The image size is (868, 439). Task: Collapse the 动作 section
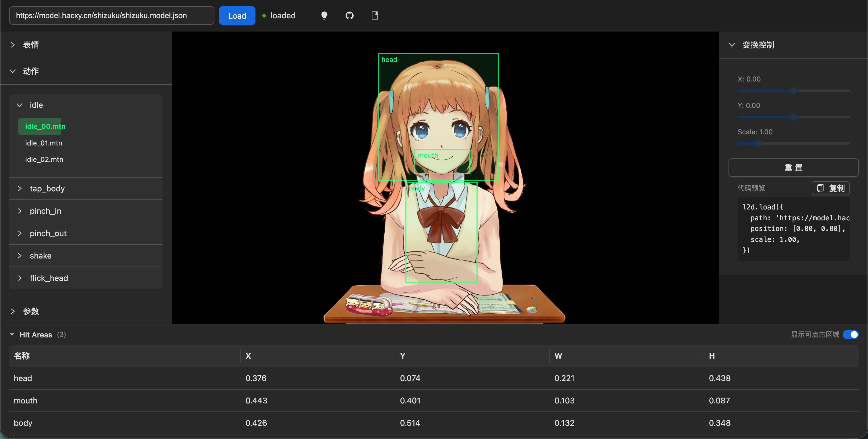point(13,71)
